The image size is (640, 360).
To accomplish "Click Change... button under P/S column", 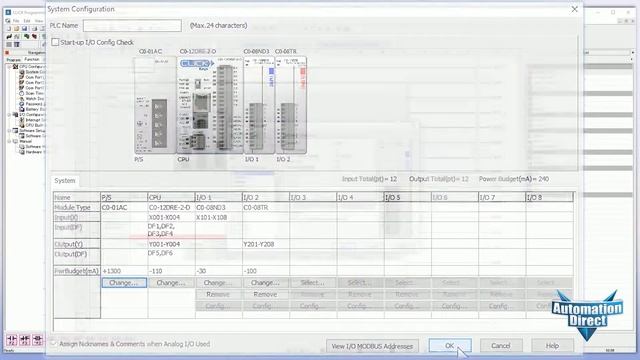I will click(124, 282).
